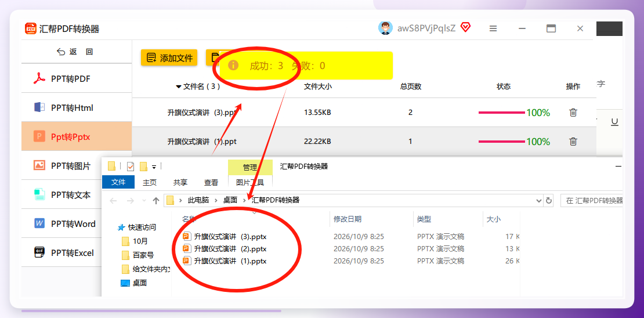Open the hamburger menu in title bar
644x318 pixels.
(x=493, y=28)
